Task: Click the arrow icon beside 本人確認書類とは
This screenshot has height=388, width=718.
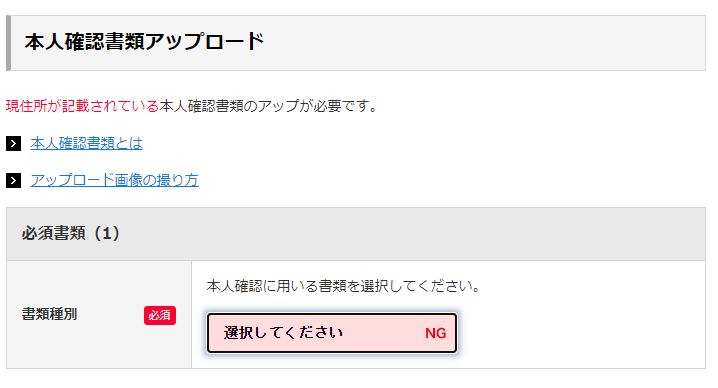Action: point(13,144)
